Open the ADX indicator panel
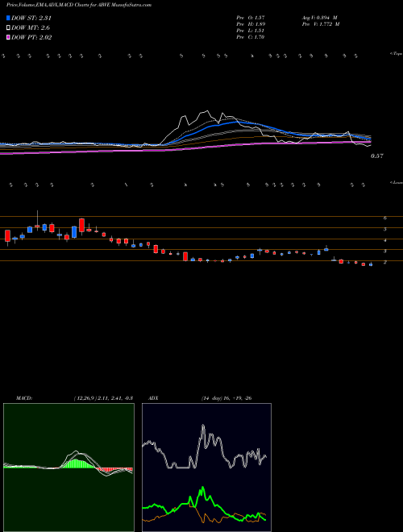This screenshot has height=532, width=403. pos(206,468)
